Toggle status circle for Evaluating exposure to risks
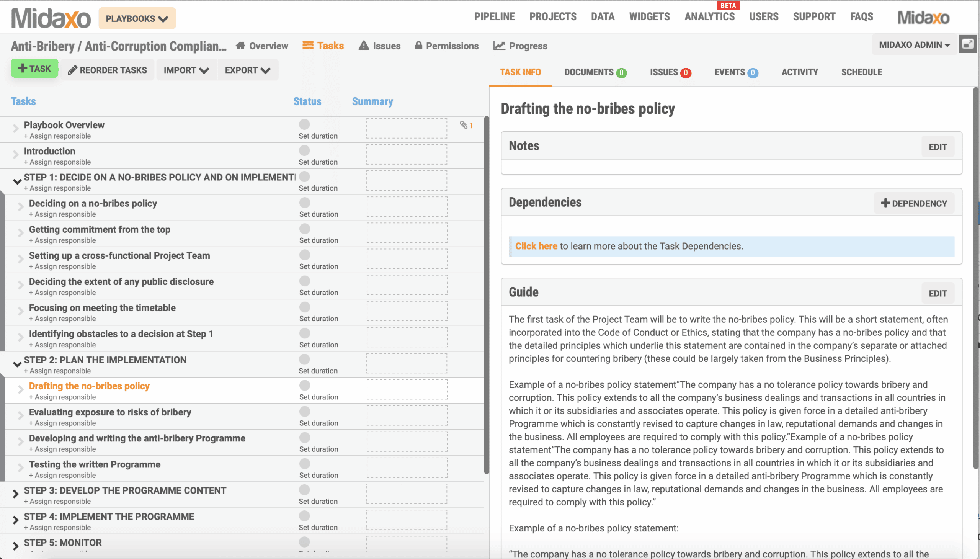Image resolution: width=980 pixels, height=559 pixels. click(305, 411)
